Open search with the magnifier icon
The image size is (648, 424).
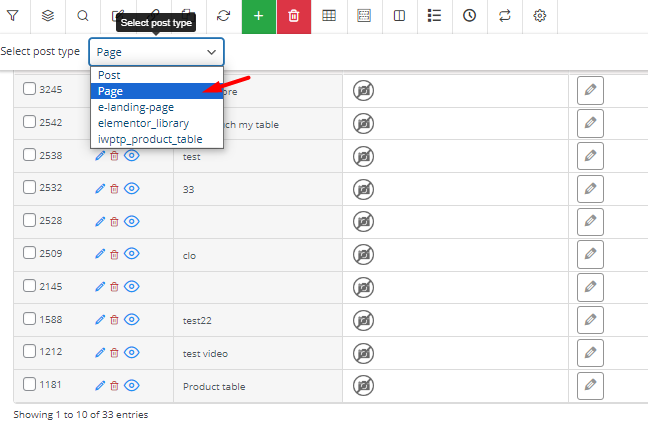(83, 16)
